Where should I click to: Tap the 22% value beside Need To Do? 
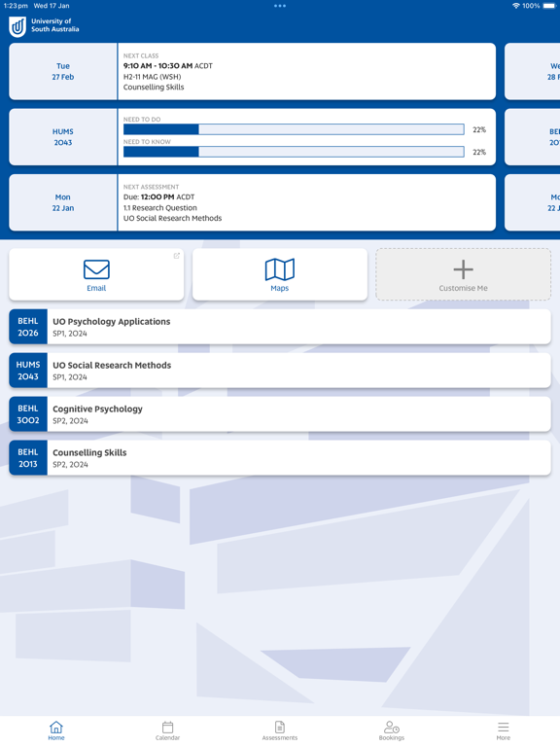point(479,129)
